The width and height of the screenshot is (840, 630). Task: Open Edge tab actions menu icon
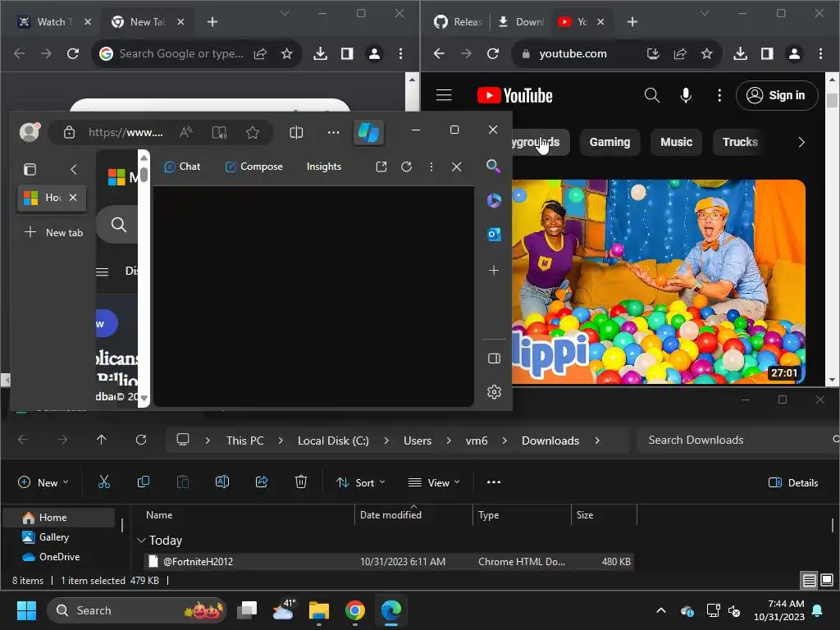30,170
